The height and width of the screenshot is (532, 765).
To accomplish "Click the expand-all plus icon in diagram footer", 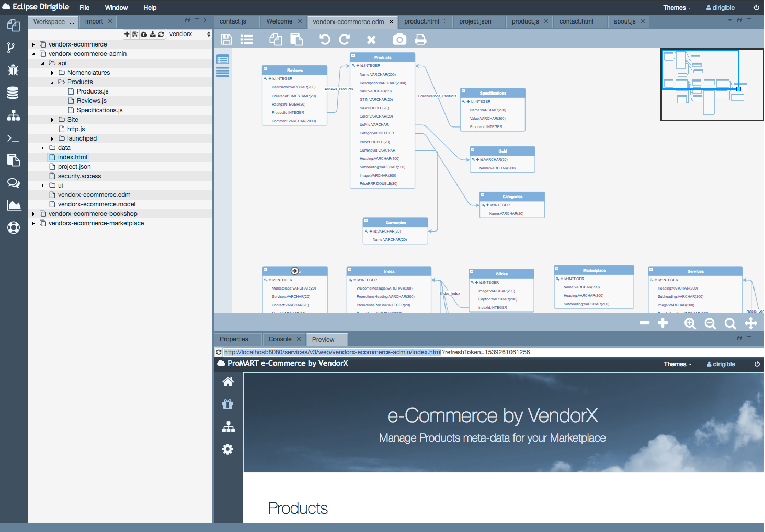I will (x=663, y=323).
